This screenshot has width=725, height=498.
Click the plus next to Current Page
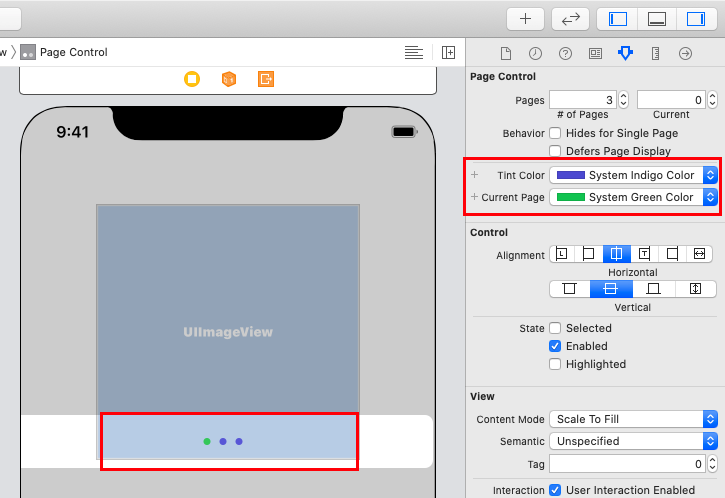(x=474, y=197)
